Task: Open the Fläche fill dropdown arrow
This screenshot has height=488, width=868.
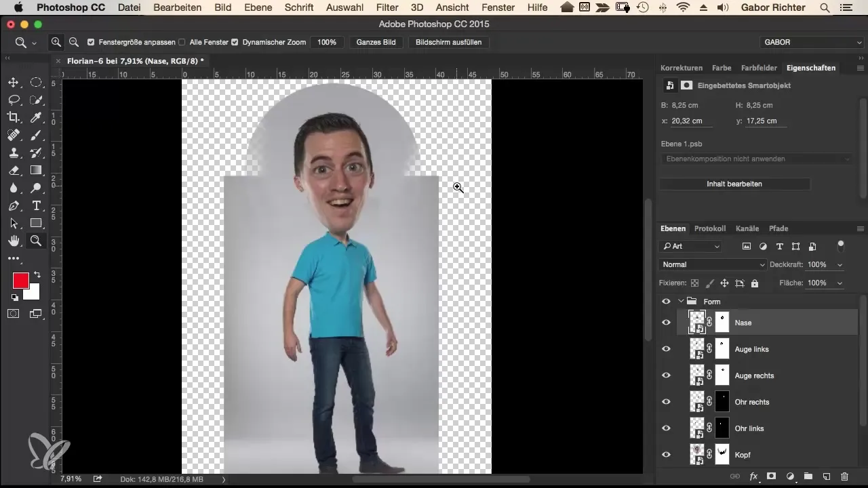Action: click(x=840, y=283)
